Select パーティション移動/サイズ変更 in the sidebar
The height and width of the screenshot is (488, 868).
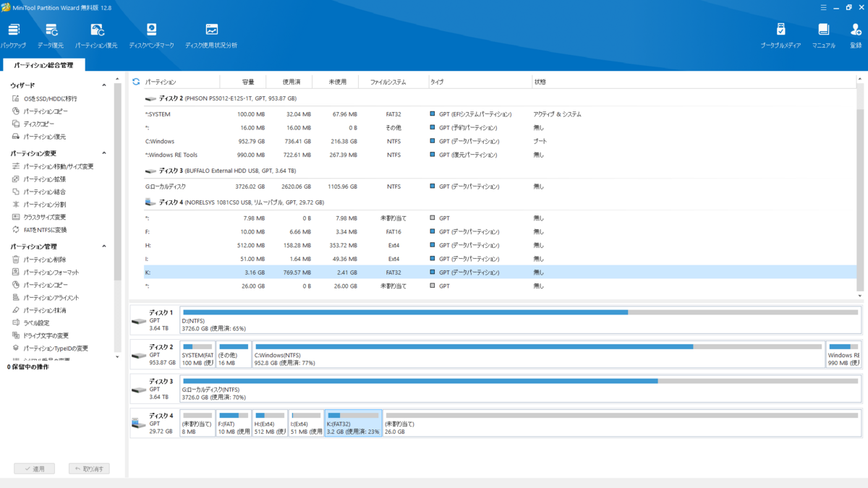click(52, 166)
